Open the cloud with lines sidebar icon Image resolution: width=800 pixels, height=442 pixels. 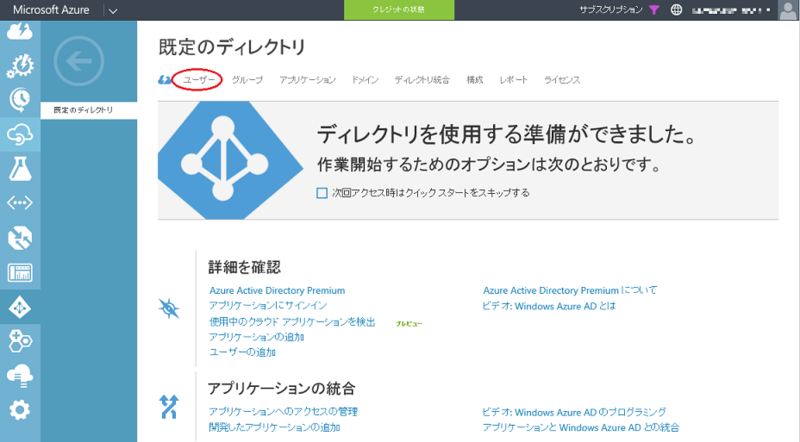tap(19, 376)
